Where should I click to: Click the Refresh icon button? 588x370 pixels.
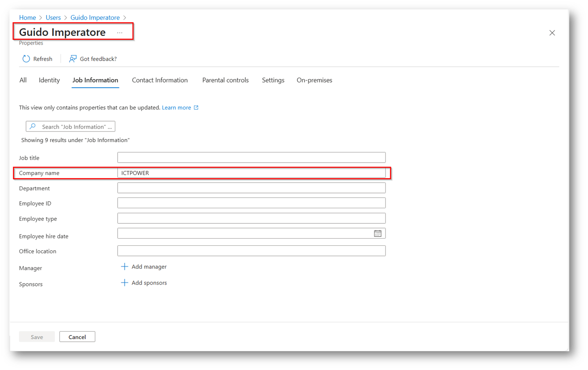pos(26,59)
